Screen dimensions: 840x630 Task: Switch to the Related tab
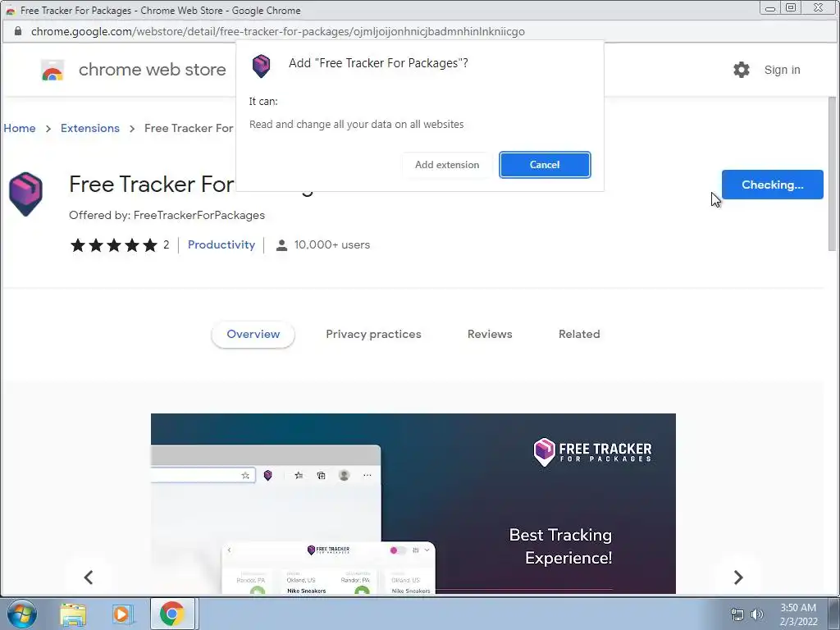(x=579, y=335)
